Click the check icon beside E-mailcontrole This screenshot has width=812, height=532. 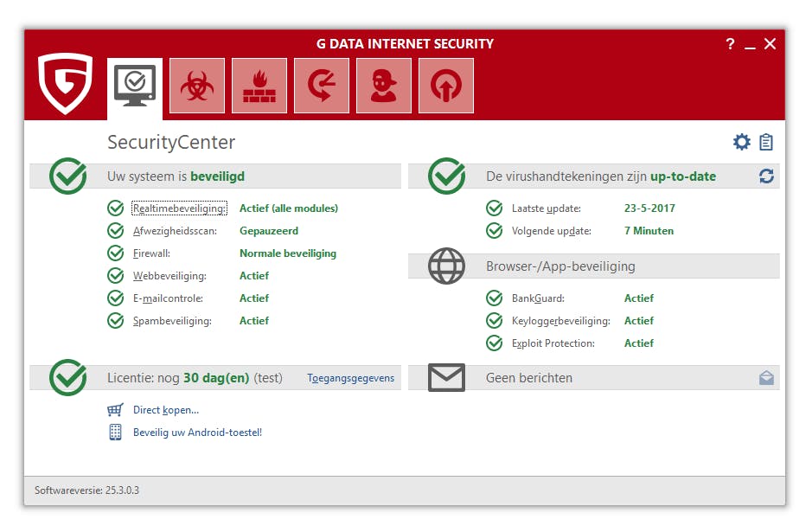tap(116, 298)
